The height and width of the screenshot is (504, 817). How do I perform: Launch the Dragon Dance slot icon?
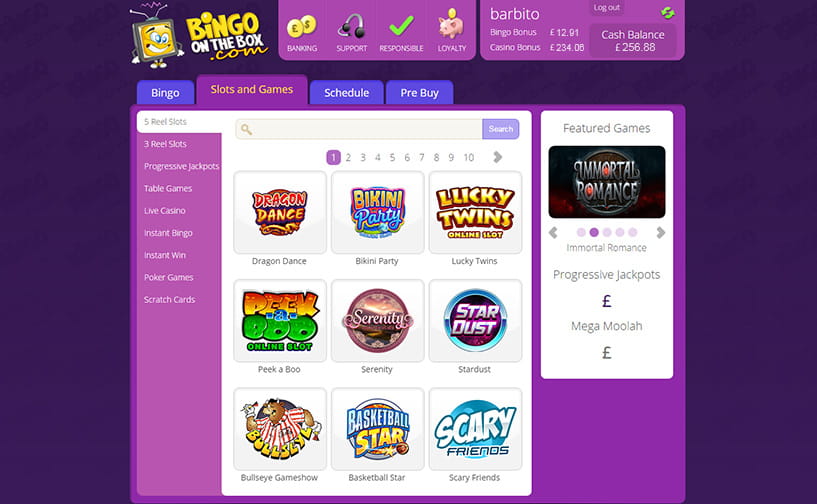280,213
